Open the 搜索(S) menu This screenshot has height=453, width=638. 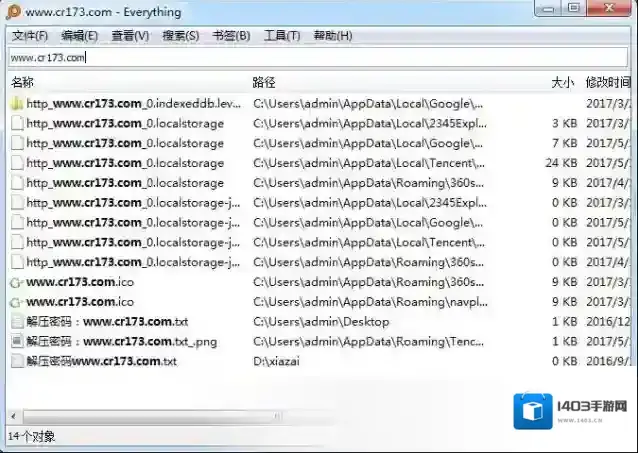tap(181, 36)
